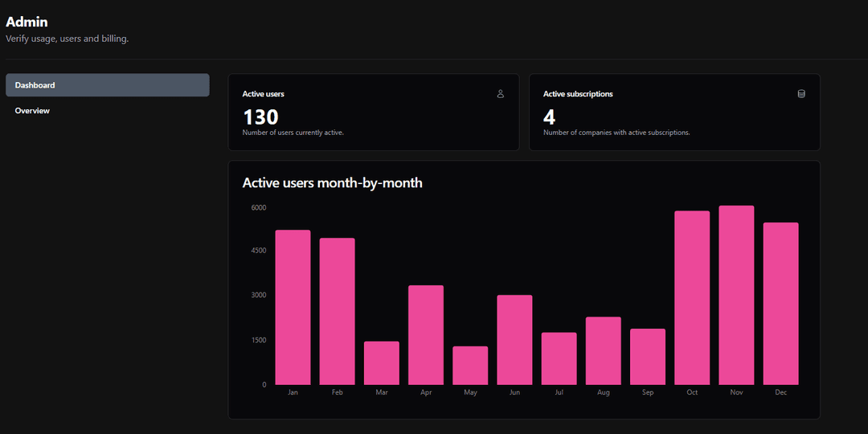Select the October bar in the chart
This screenshot has height=434, width=868.
click(x=692, y=297)
